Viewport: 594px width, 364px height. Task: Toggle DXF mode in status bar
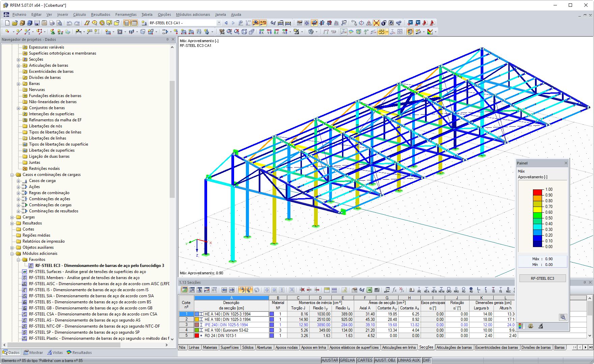pyautogui.click(x=426, y=360)
